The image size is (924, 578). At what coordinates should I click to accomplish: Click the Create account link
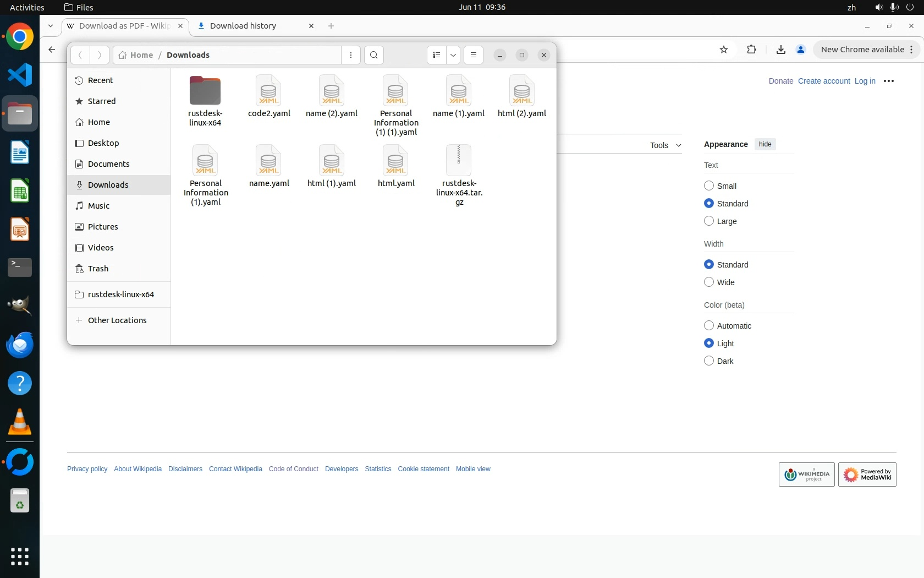(x=823, y=81)
